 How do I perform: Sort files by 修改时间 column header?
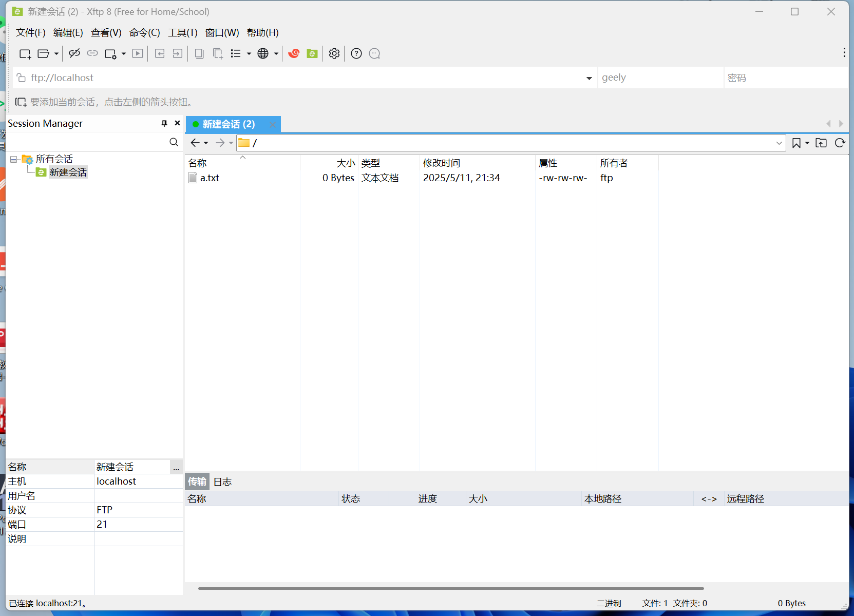coord(478,163)
